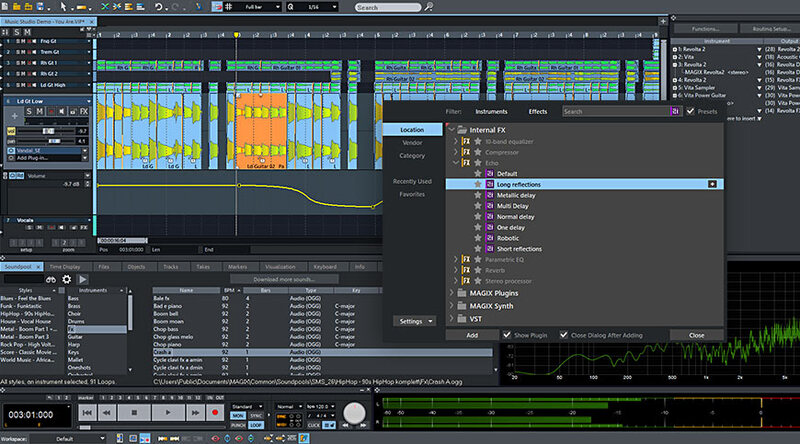Click the undo arrow in top toolbar

(161, 7)
